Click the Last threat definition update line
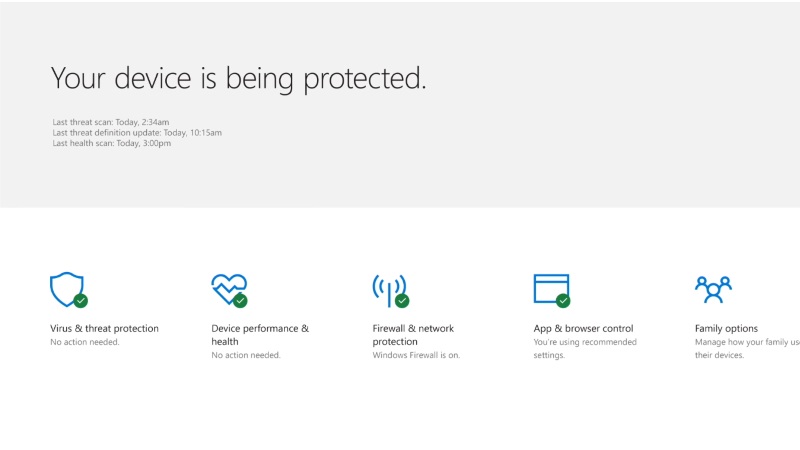 click(137, 132)
